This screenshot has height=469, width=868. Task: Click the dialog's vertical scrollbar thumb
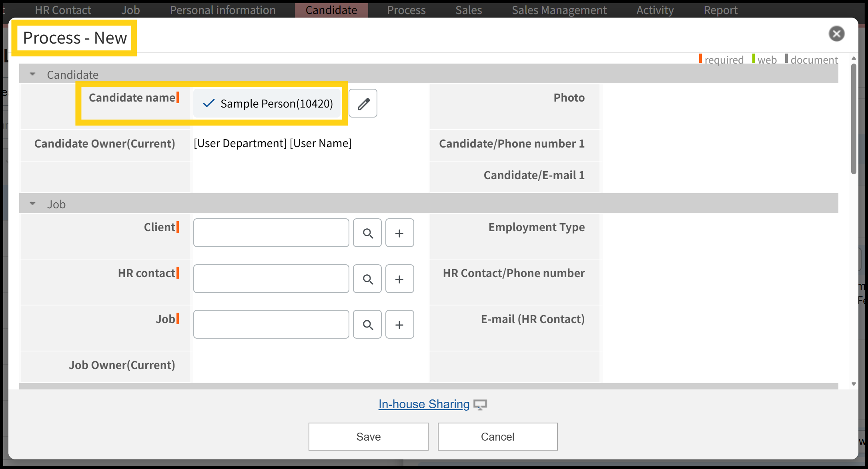point(854,120)
